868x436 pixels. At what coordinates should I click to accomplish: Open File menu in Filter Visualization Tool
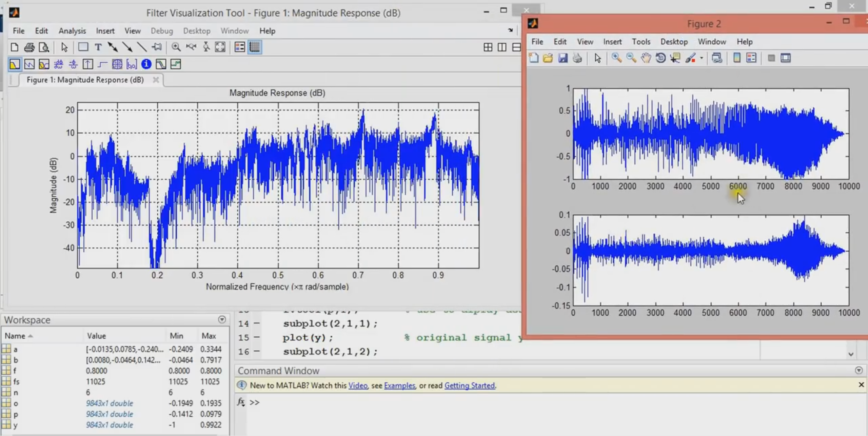pos(19,31)
